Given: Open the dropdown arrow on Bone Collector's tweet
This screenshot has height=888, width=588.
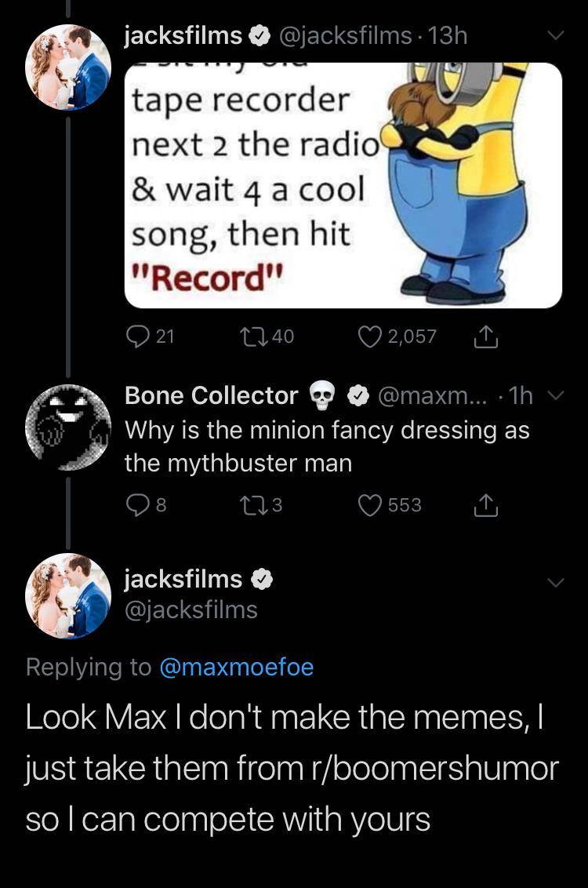Looking at the screenshot, I should [556, 395].
